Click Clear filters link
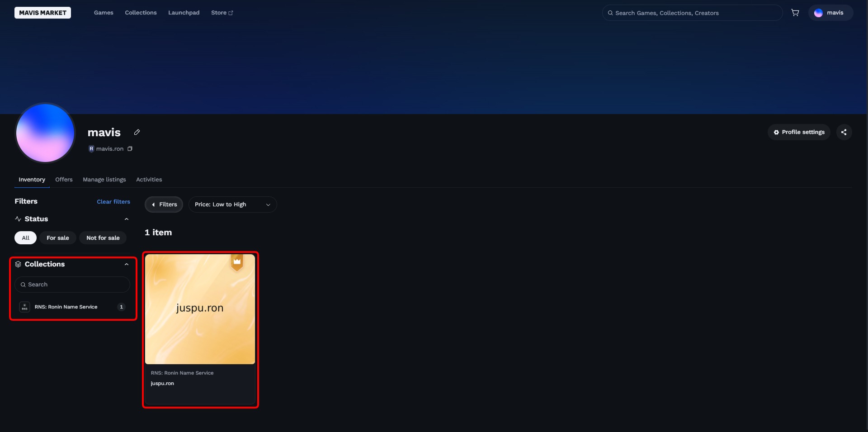The height and width of the screenshot is (432, 868). (113, 202)
